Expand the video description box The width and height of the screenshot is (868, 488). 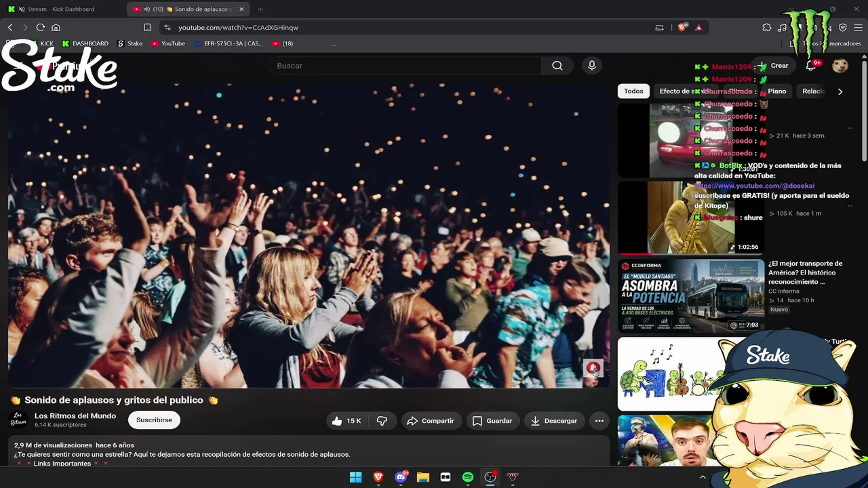[x=309, y=451]
